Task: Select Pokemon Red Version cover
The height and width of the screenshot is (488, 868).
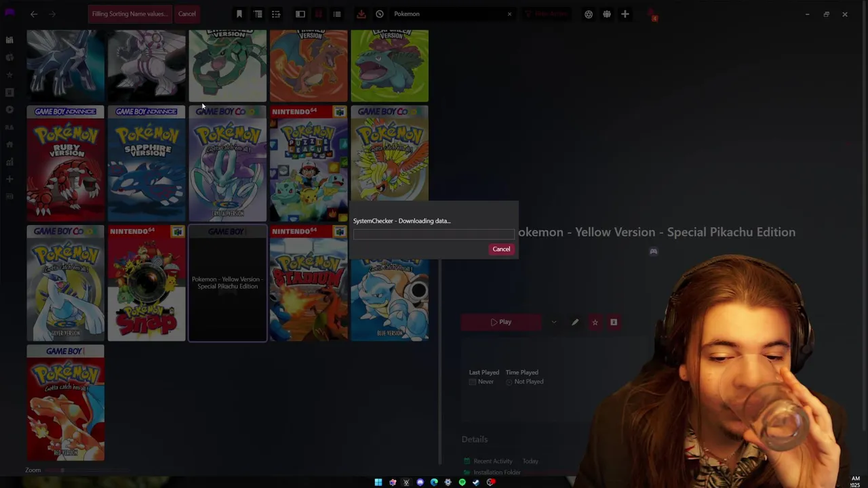Action: (x=66, y=403)
